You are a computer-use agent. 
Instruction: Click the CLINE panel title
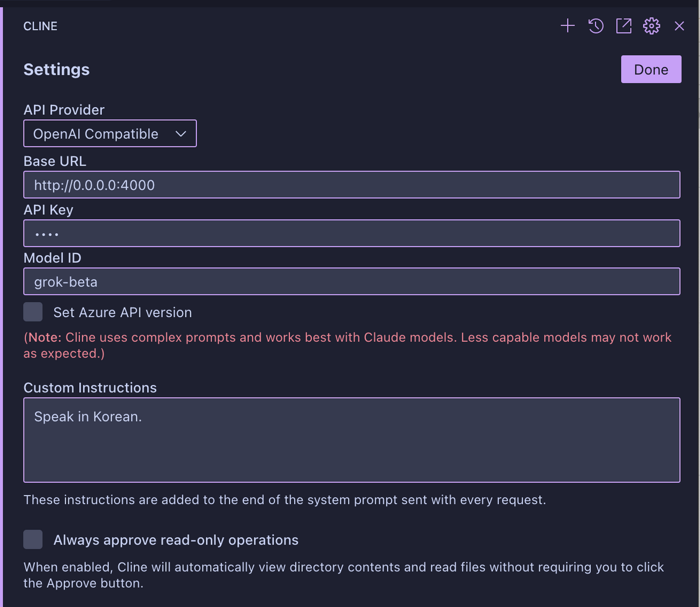40,26
